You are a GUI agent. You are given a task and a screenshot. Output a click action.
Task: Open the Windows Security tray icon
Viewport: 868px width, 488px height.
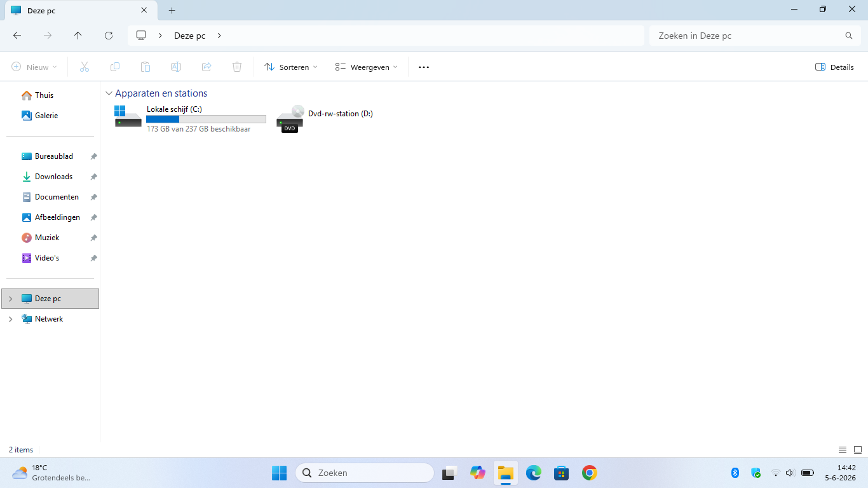pos(756,473)
